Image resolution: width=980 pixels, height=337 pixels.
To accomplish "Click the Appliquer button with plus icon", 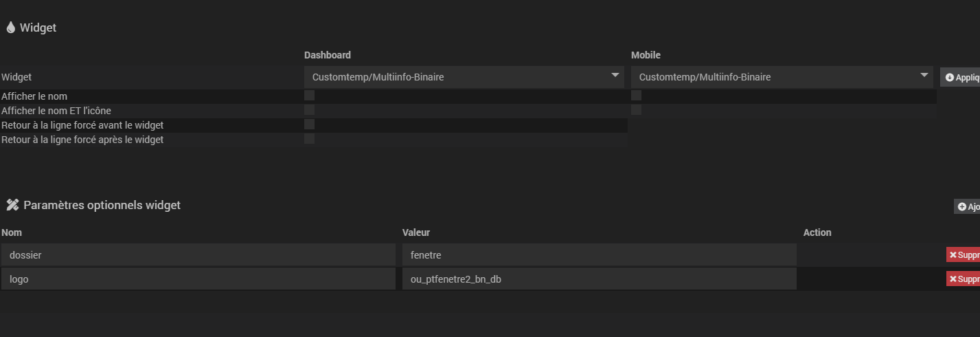I will (960, 78).
